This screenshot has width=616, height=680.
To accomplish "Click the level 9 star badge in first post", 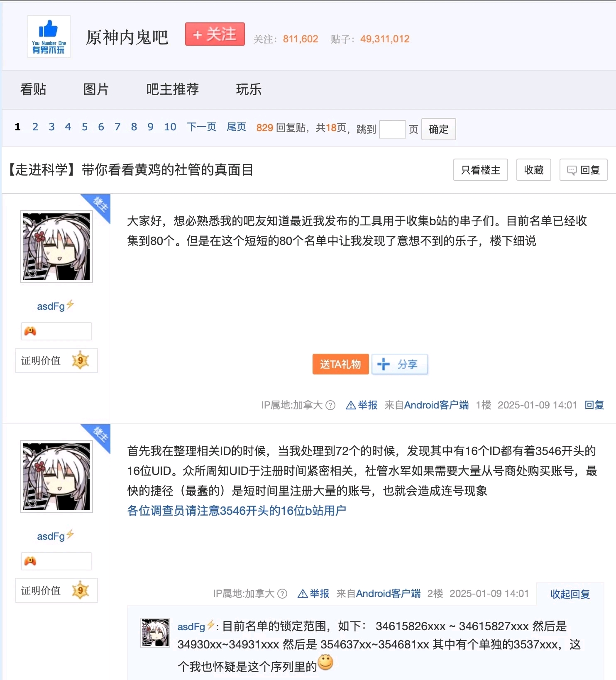I will click(81, 360).
